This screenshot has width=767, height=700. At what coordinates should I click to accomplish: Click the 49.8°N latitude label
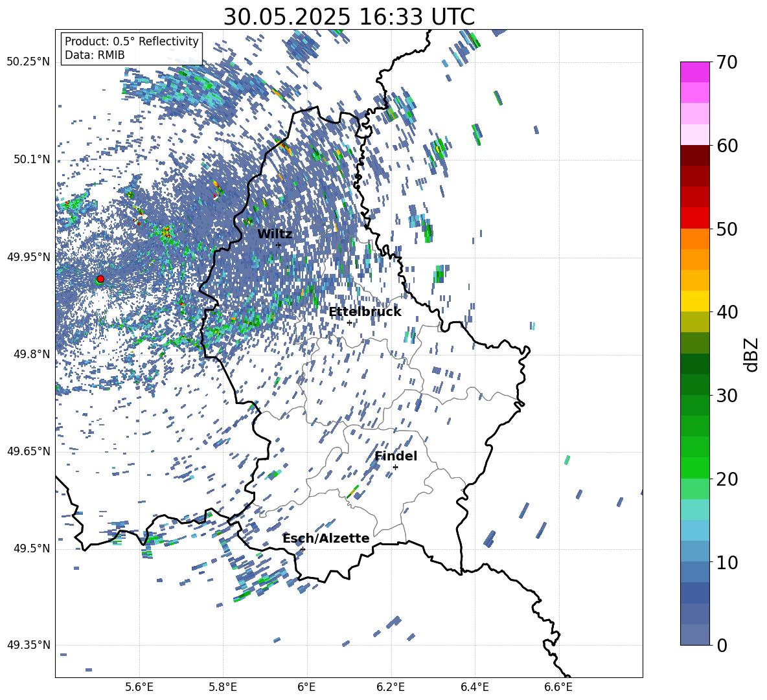[32, 354]
